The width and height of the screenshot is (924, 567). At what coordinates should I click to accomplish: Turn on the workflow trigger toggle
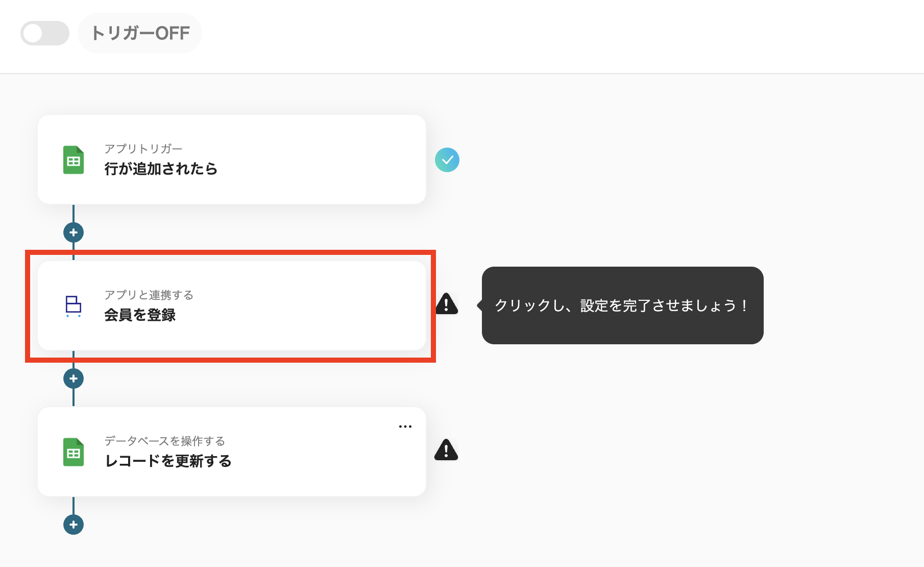pyautogui.click(x=45, y=33)
